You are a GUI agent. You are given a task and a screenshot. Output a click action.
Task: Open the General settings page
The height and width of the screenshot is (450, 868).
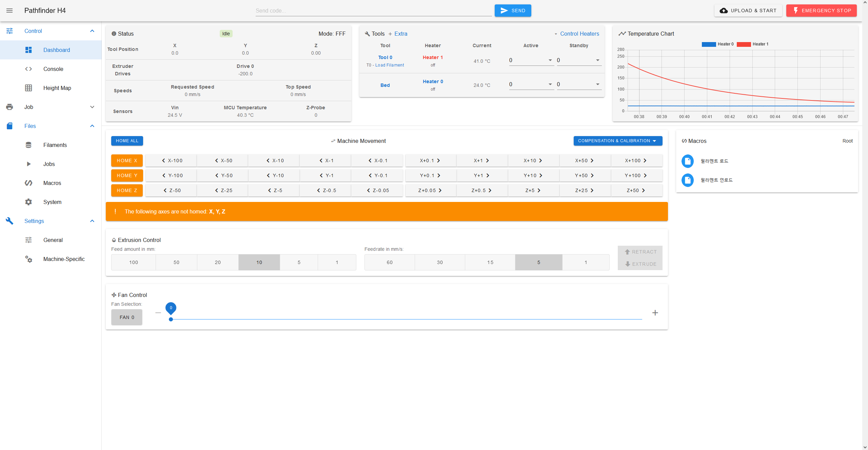pyautogui.click(x=53, y=240)
